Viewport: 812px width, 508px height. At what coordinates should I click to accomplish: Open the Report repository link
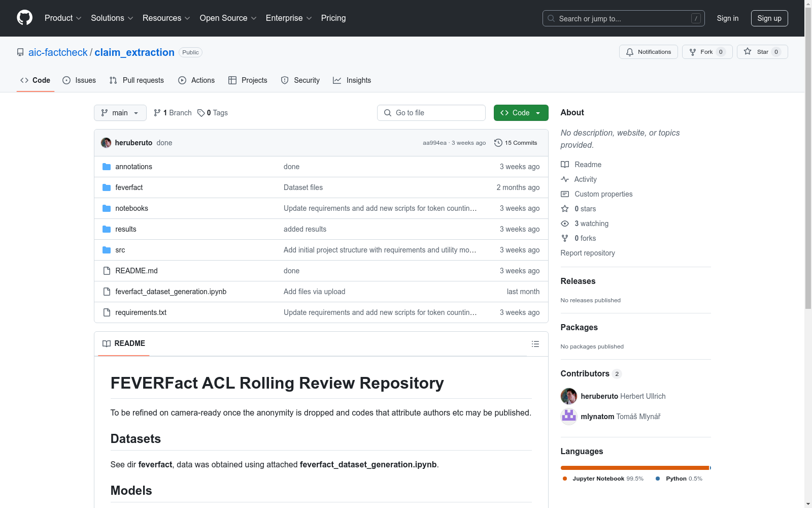point(588,253)
